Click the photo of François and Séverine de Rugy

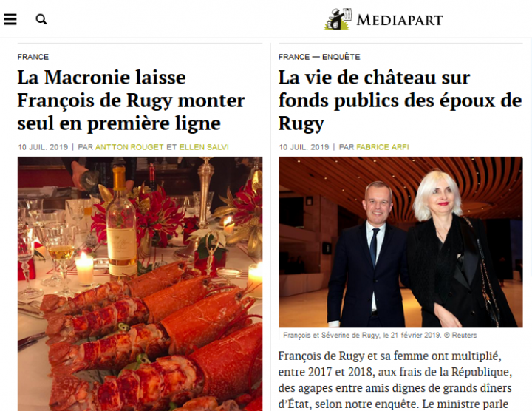pos(400,242)
